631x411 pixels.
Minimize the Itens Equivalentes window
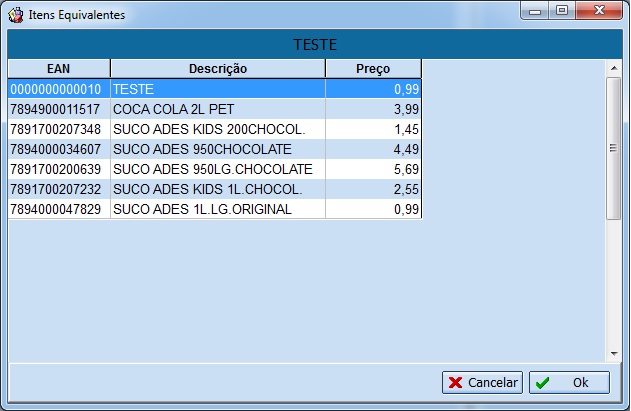tap(535, 10)
